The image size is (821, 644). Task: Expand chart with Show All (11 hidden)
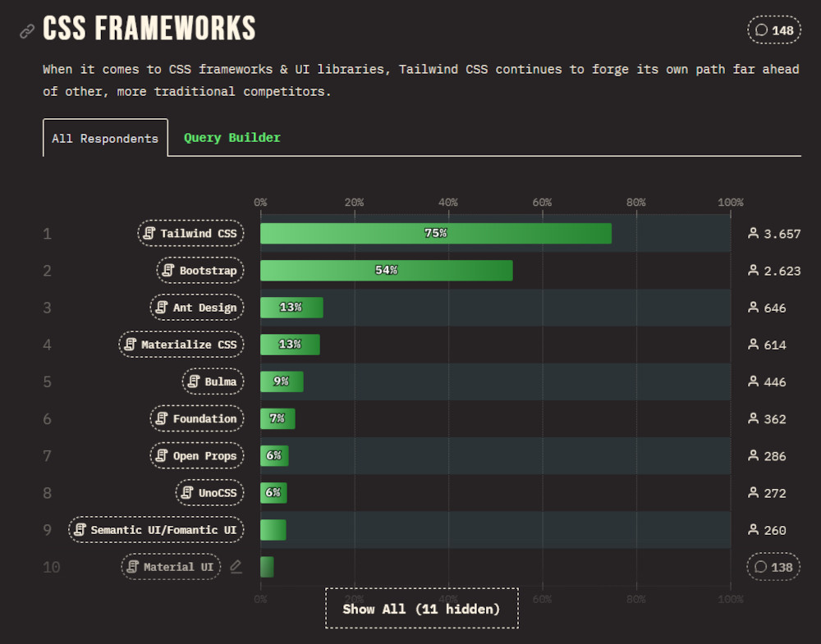[421, 609]
